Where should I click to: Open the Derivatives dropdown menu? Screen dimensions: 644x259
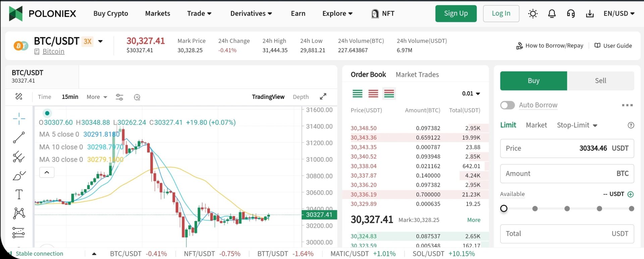[x=251, y=13]
